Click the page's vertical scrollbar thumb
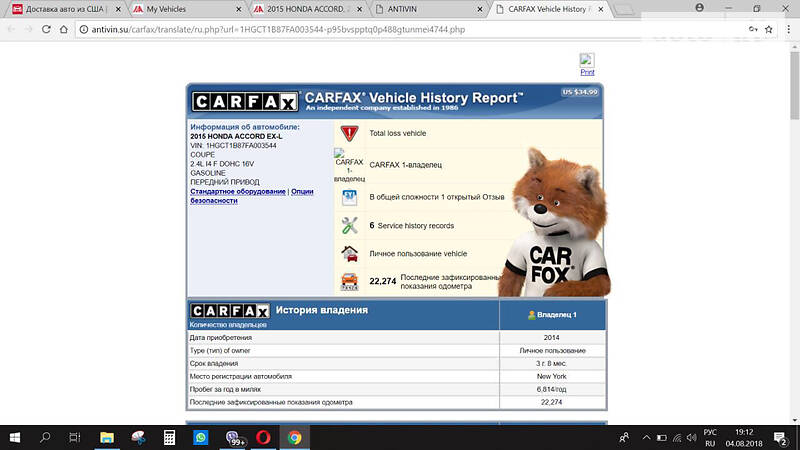This screenshot has width=800, height=450. (x=795, y=85)
